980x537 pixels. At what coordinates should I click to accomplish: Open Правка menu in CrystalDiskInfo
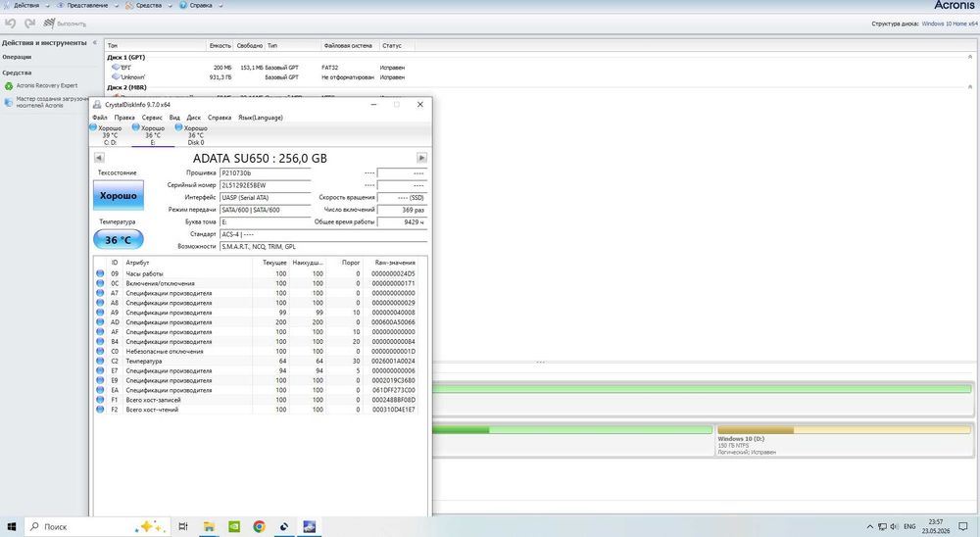[x=124, y=118]
